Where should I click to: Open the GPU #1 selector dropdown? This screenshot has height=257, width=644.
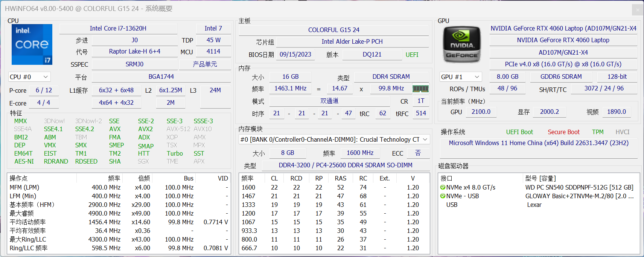pos(461,77)
